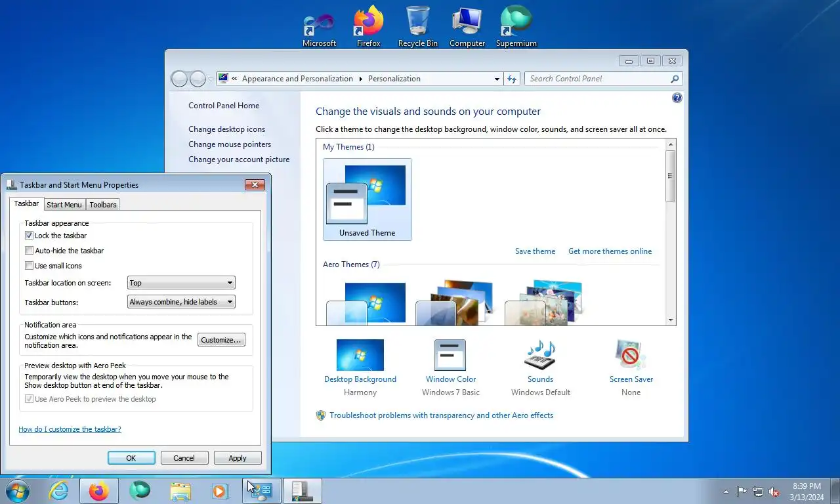Switch to the Toolbars tab

pyautogui.click(x=103, y=205)
